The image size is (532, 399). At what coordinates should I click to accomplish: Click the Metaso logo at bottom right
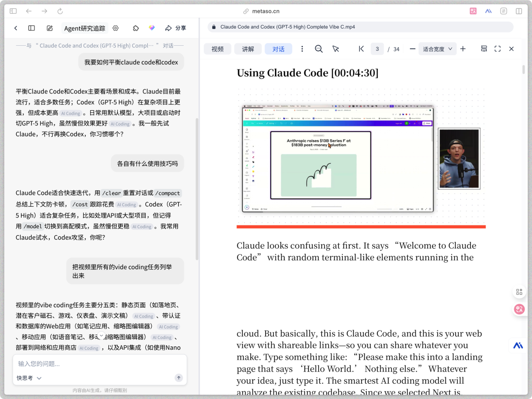pyautogui.click(x=518, y=345)
